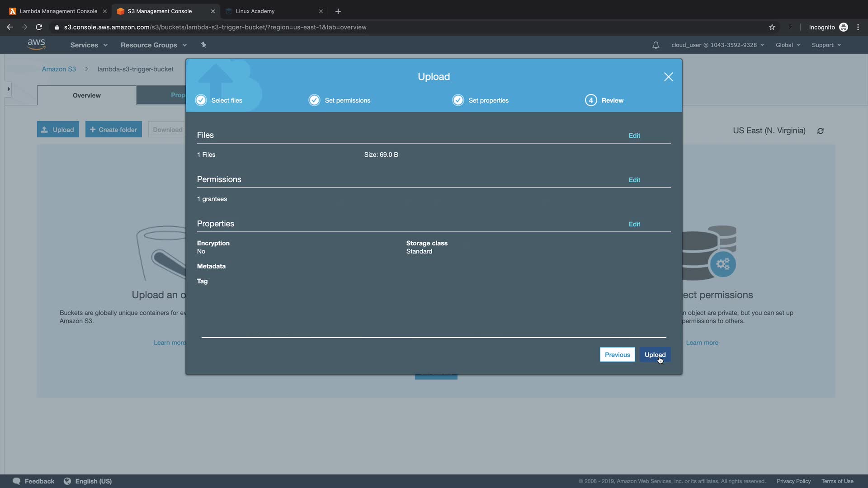Switch to Lambda Management Console tab
This screenshot has width=868, height=488.
[x=58, y=11]
